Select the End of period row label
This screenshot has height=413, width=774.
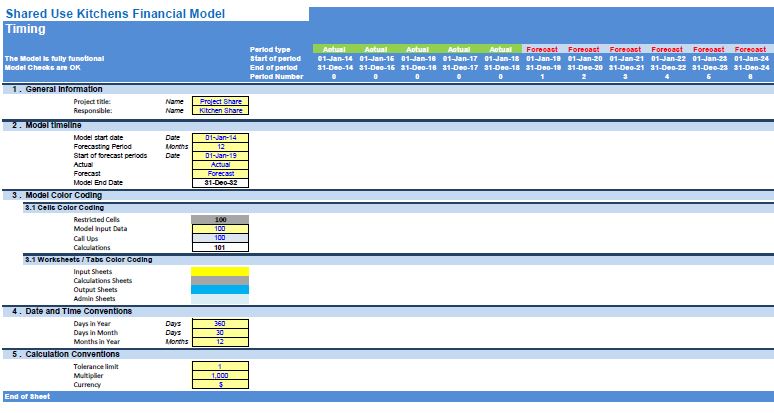(x=273, y=67)
